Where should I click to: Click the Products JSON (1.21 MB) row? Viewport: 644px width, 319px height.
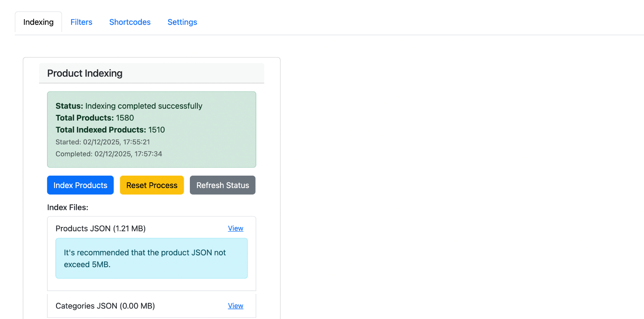(x=101, y=228)
